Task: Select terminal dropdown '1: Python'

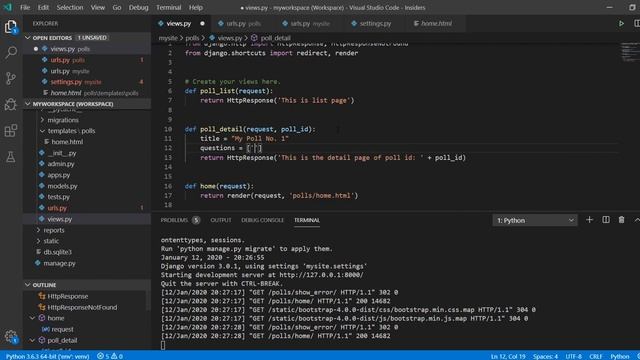Action: (x=535, y=220)
